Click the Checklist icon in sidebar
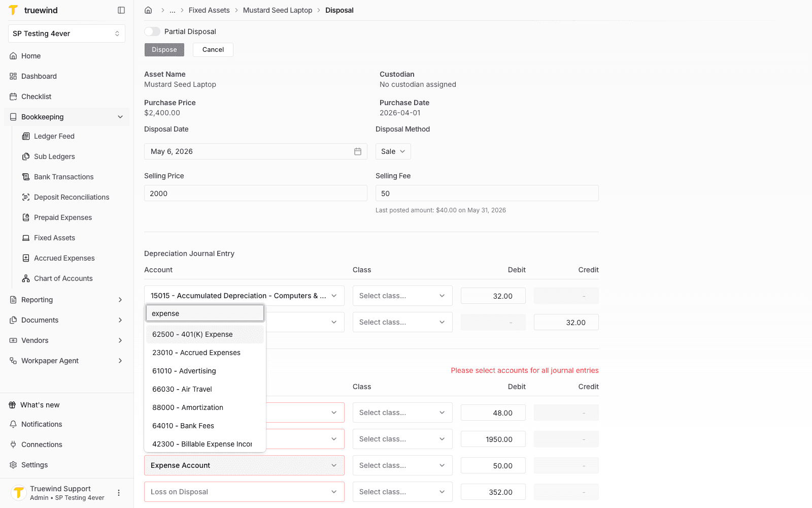This screenshot has height=508, width=812. (x=13, y=97)
